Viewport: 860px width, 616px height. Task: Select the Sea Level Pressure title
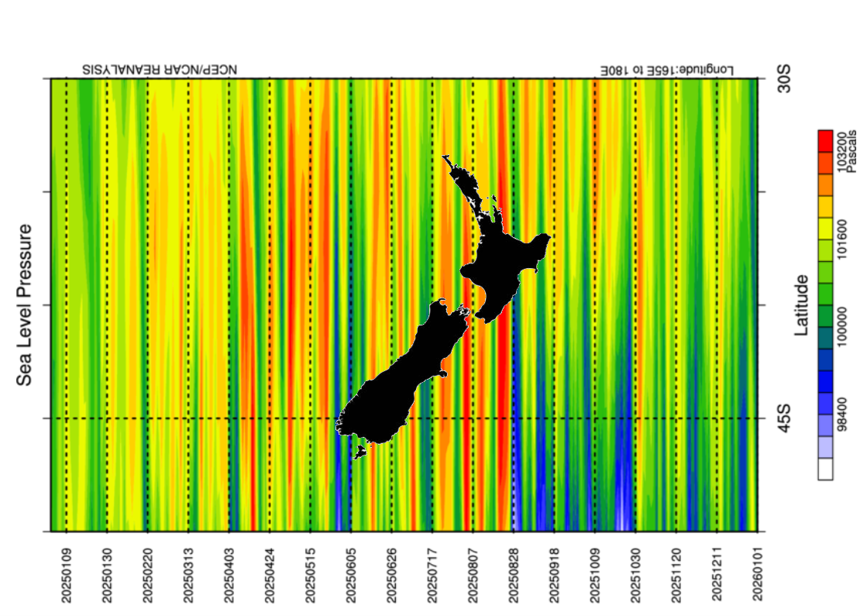pos(26,305)
